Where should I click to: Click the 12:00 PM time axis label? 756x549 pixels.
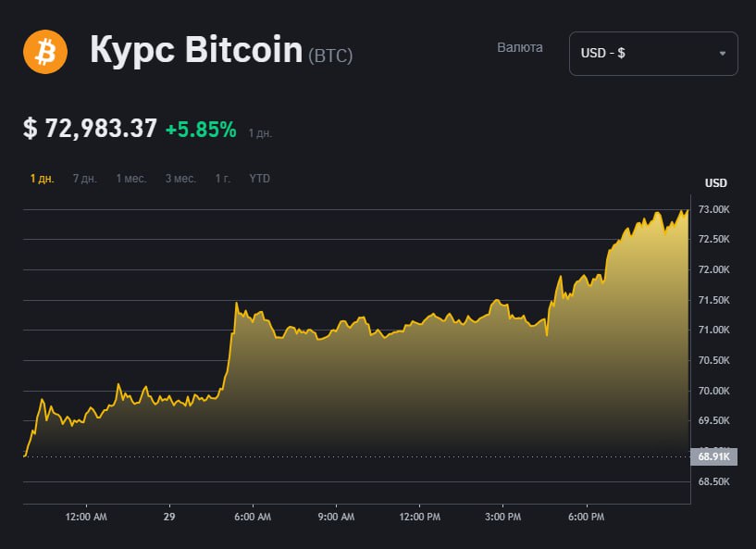420,517
